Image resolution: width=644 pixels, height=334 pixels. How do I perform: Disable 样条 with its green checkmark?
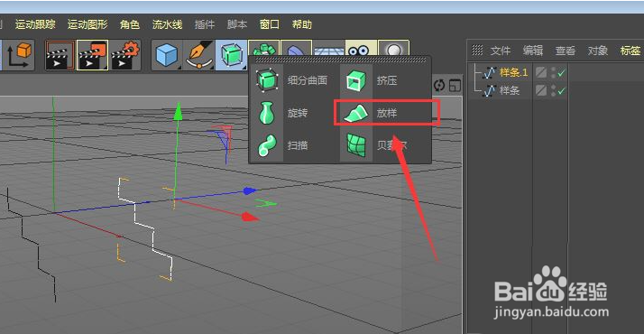pos(561,91)
